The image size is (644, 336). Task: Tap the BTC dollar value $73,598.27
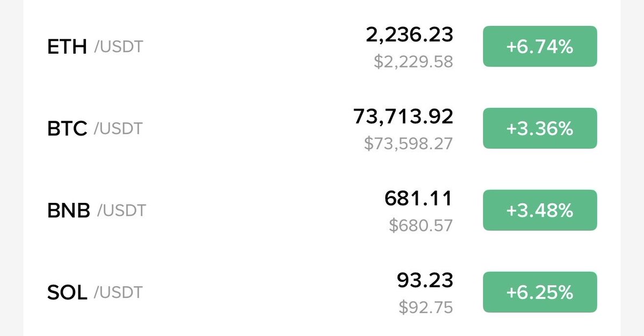pos(408,144)
